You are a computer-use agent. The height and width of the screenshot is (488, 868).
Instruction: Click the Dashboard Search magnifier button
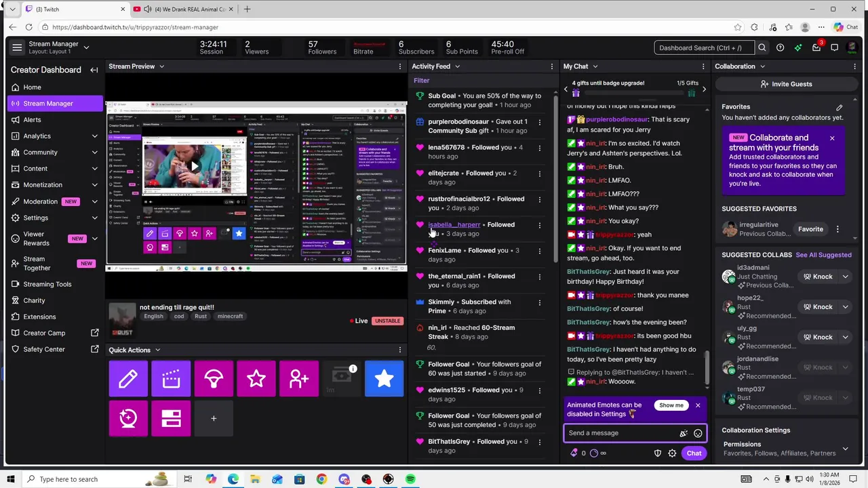click(762, 47)
